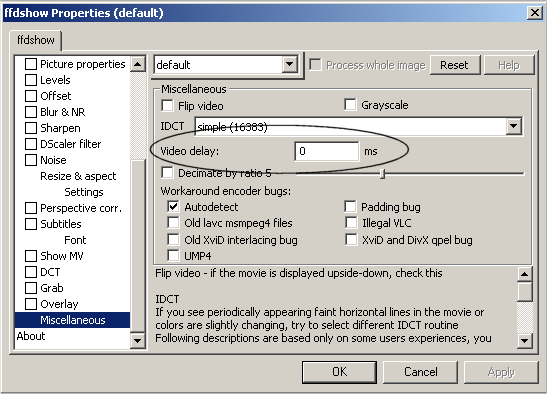Click the Cancel button

[x=420, y=372]
